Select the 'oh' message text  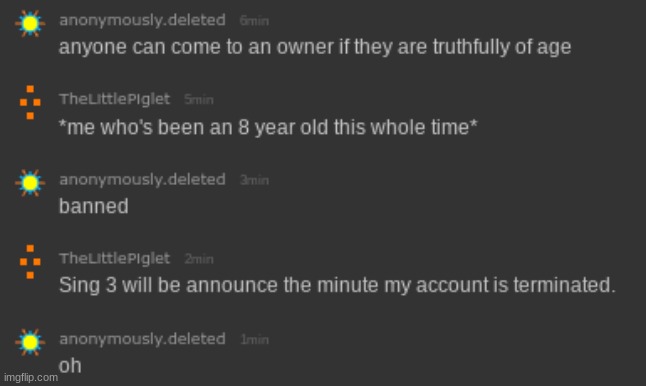[x=70, y=366]
